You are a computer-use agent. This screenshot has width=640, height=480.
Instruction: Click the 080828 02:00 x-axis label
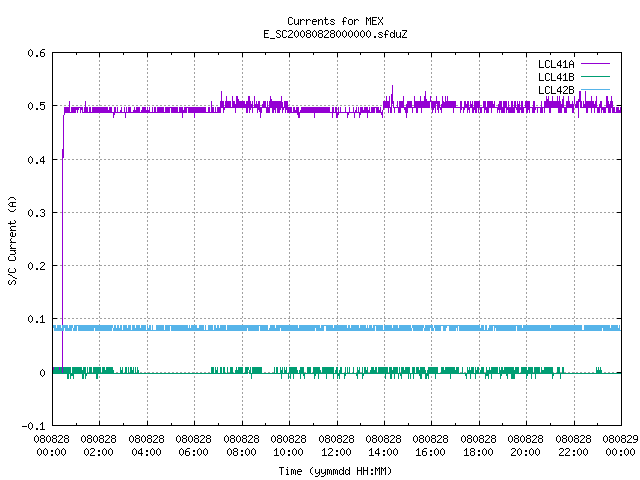coord(99,446)
